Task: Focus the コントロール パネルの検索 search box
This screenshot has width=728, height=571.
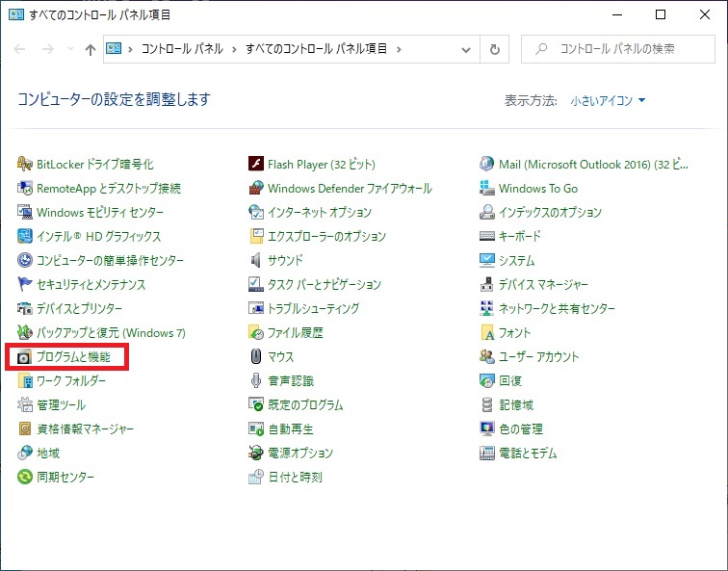Action: (618, 49)
